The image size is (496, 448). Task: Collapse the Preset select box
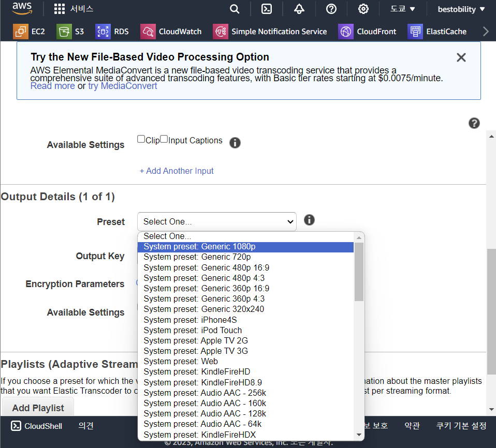click(x=217, y=221)
